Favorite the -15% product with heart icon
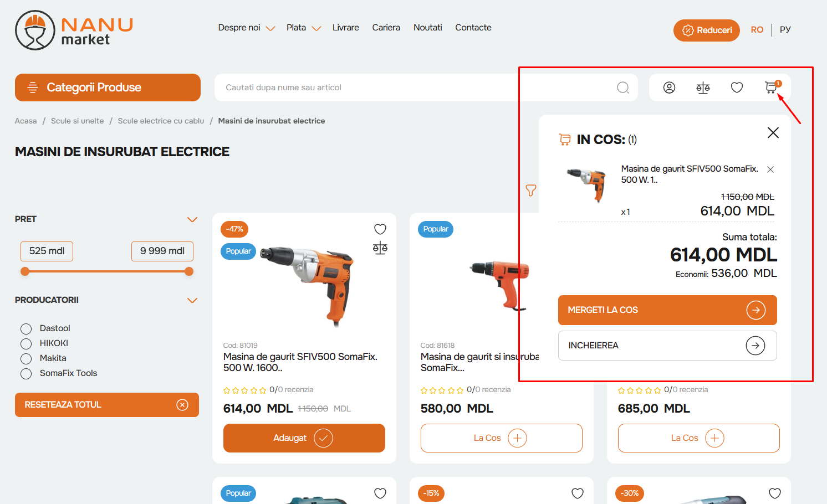This screenshot has width=827, height=504. point(578,493)
